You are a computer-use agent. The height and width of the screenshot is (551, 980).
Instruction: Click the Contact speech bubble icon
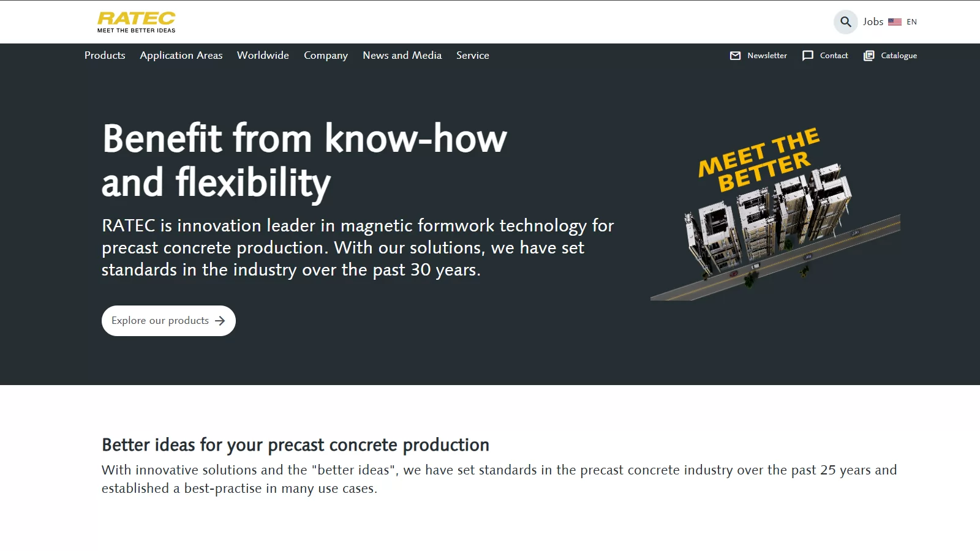pos(808,56)
